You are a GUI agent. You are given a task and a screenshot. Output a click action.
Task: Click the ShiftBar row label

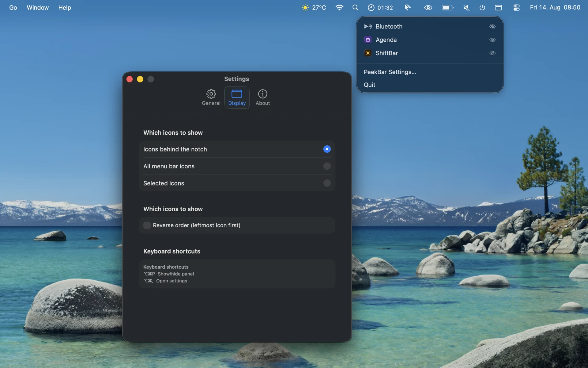click(387, 53)
